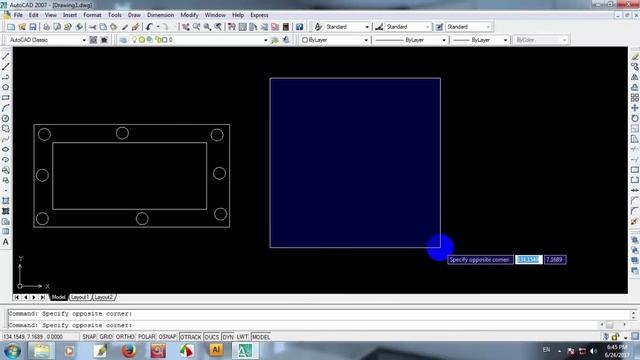
Task: Open the linetype ByLayer dropdown
Action: pos(444,40)
